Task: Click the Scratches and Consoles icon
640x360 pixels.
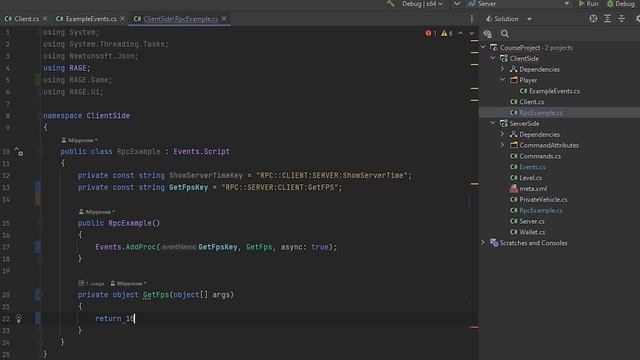Action: point(494,243)
